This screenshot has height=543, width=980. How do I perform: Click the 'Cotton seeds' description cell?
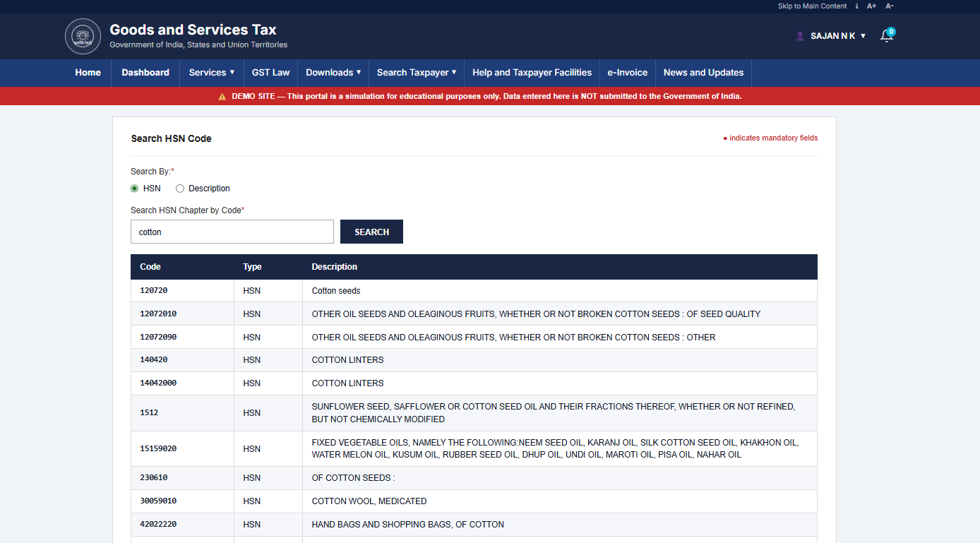560,291
